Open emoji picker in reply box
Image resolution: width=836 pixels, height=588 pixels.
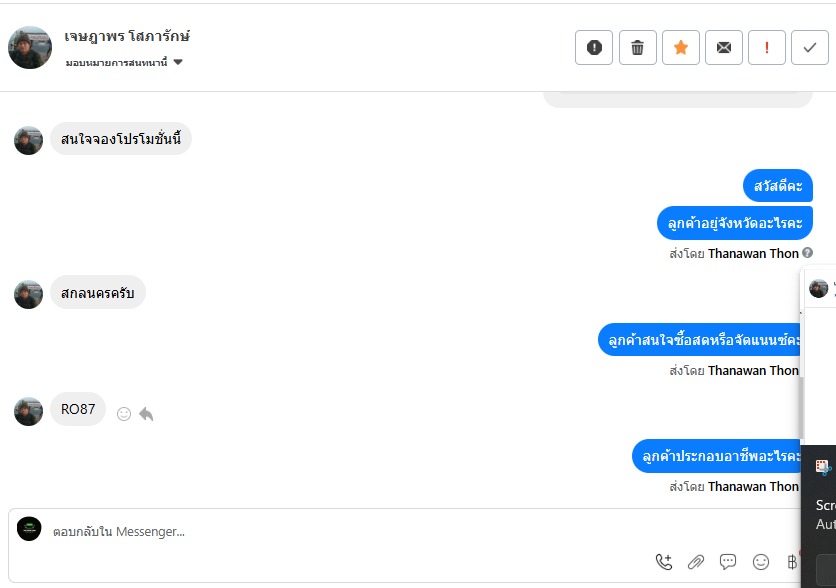tap(761, 562)
